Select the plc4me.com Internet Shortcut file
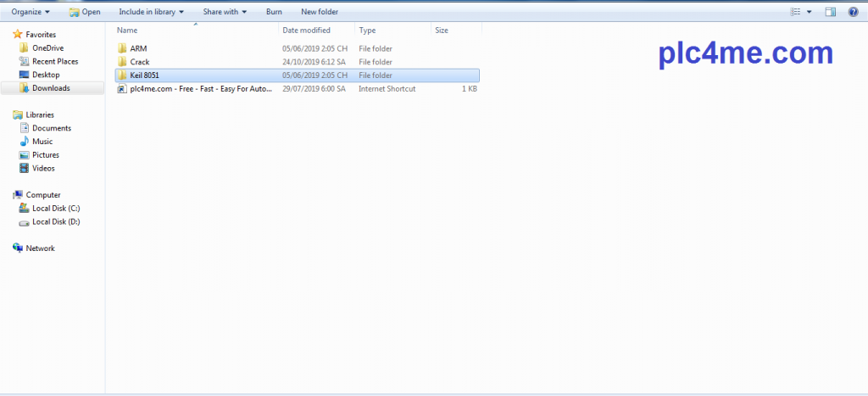This screenshot has height=396, width=868. [x=195, y=89]
